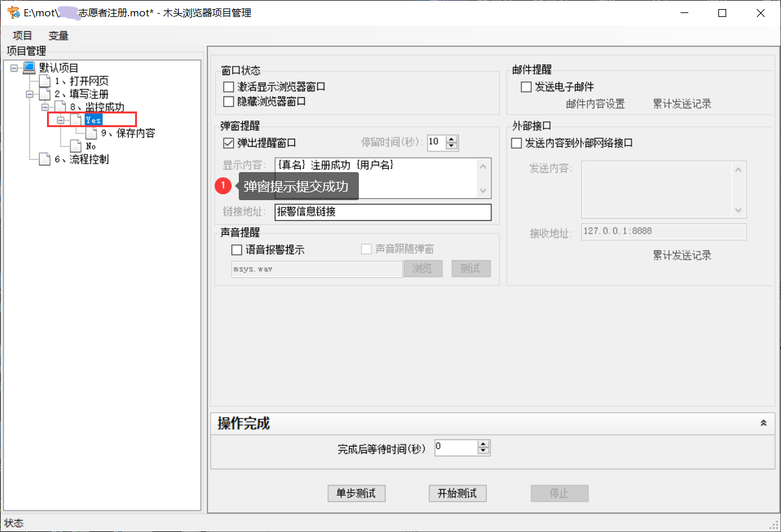
Task: Collapse the Yes tree node
Action: 61,120
